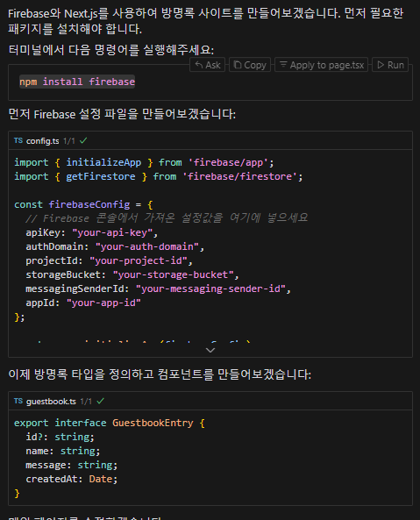Click the Korean Firebase console comment line
420x520 pixels.
pos(167,218)
